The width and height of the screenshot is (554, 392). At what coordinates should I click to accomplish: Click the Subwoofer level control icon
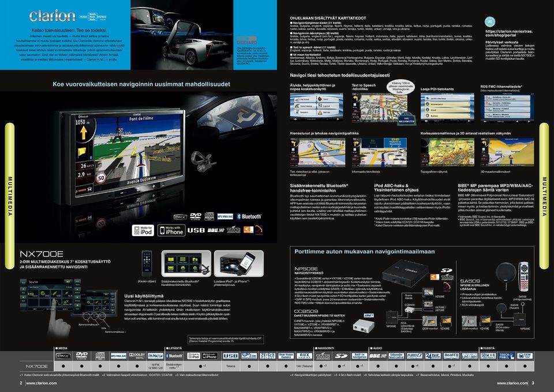click(x=396, y=356)
